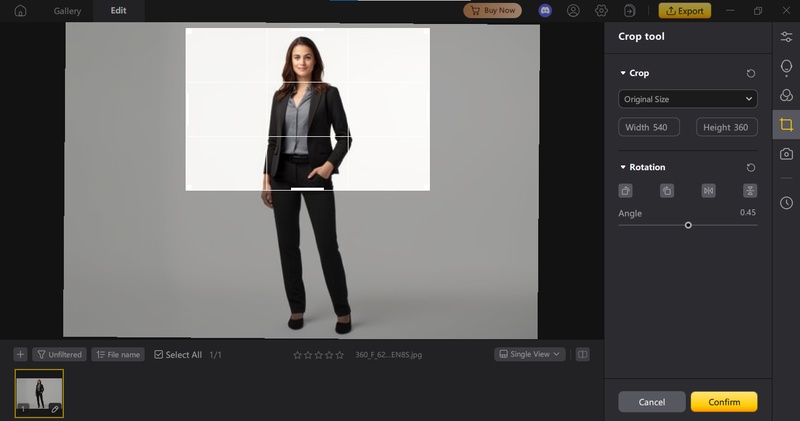Click the angle value 0.45
This screenshot has width=800, height=421.
point(747,212)
